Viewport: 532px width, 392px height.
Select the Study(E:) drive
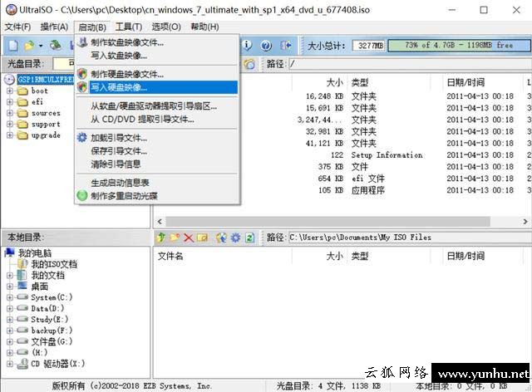[50, 320]
